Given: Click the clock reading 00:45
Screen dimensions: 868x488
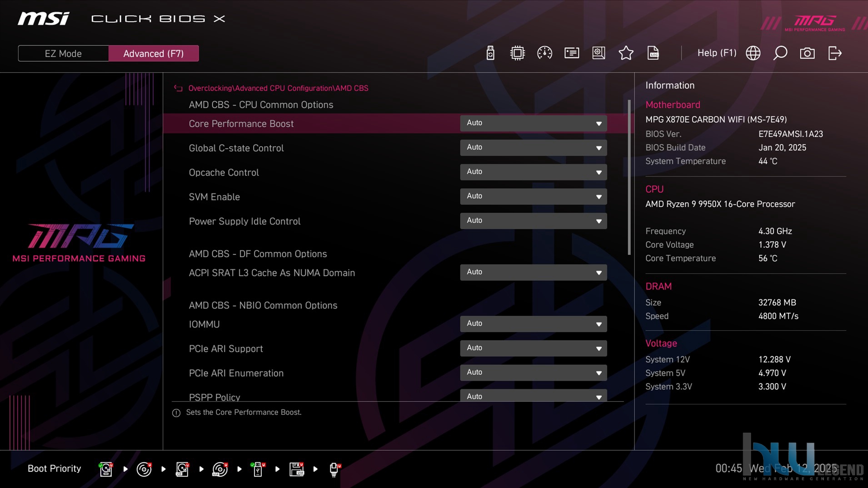Looking at the screenshot, I should coord(728,468).
